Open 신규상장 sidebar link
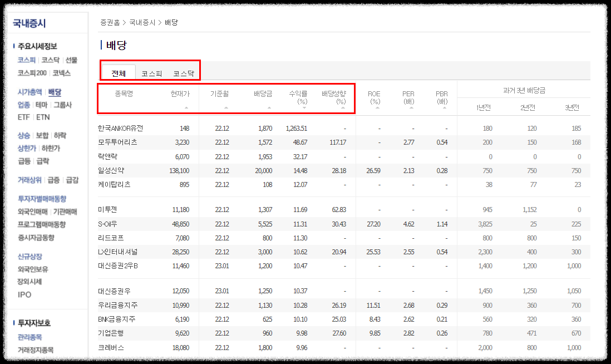This screenshot has height=364, width=611. (x=29, y=257)
